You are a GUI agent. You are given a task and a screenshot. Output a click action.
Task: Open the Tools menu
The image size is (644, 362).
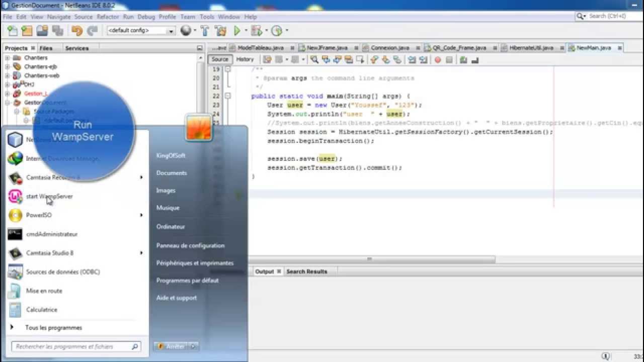tap(207, 17)
